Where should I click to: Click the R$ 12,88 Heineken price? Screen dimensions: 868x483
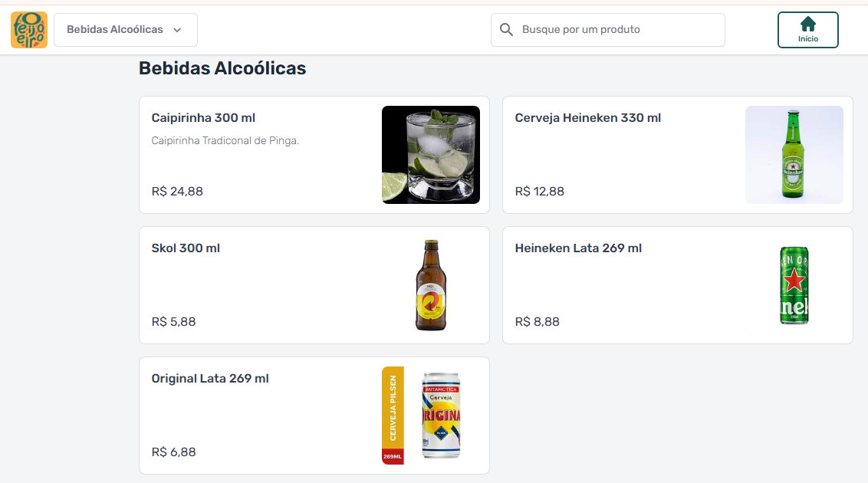(x=539, y=192)
